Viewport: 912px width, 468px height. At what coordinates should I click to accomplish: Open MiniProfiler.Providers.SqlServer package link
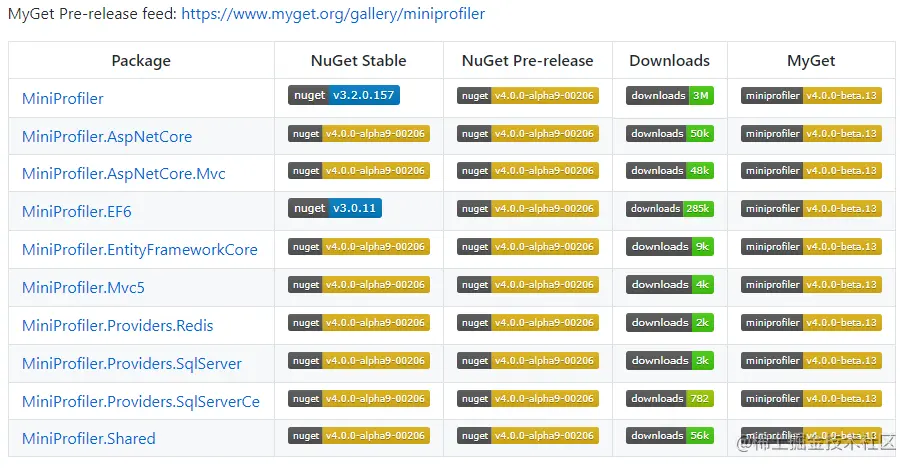[132, 363]
